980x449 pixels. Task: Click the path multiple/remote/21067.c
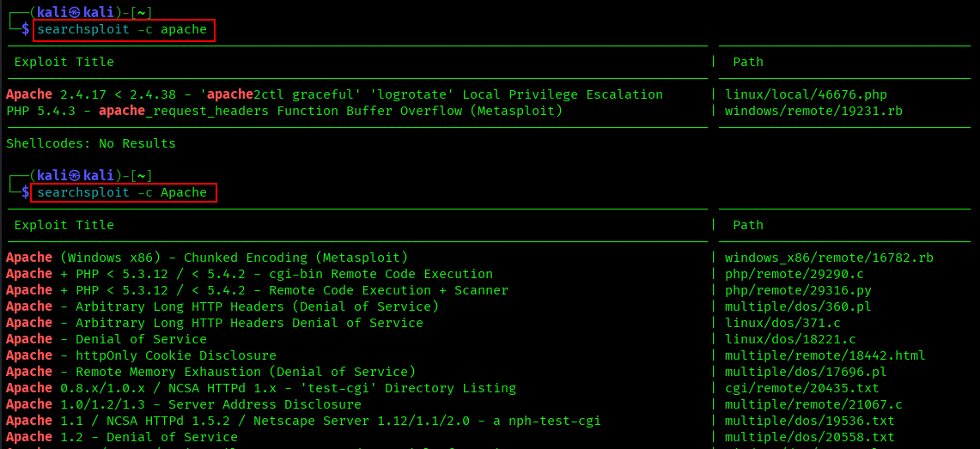[813, 404]
